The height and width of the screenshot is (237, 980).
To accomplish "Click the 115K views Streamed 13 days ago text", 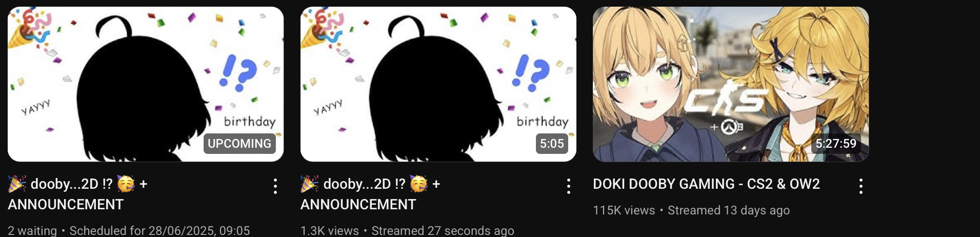I will pyautogui.click(x=691, y=210).
